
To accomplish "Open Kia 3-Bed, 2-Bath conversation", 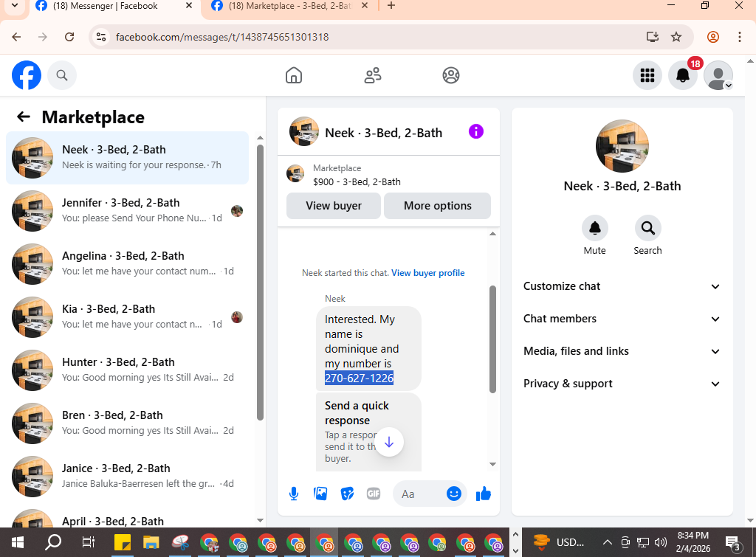I will pyautogui.click(x=127, y=317).
